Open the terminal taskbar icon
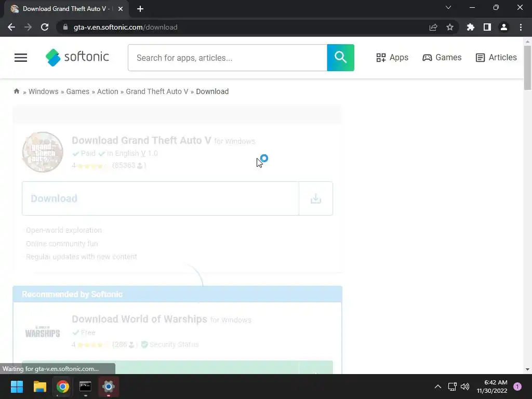 [86, 387]
